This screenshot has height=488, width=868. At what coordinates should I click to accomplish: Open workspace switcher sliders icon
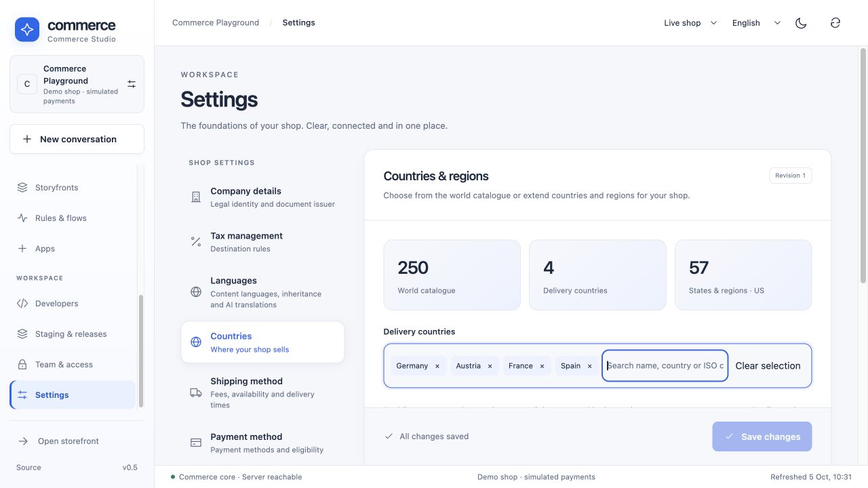point(132,84)
